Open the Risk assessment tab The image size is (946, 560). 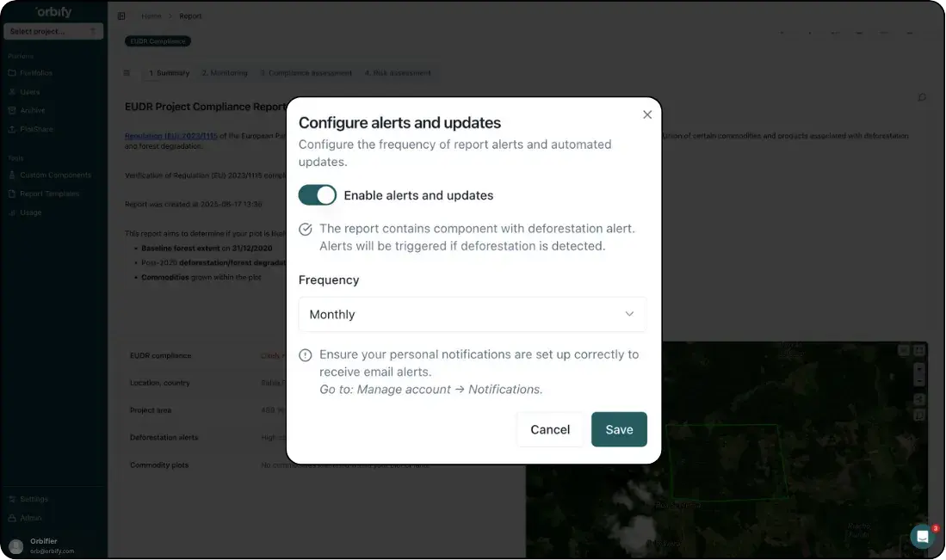pos(398,73)
